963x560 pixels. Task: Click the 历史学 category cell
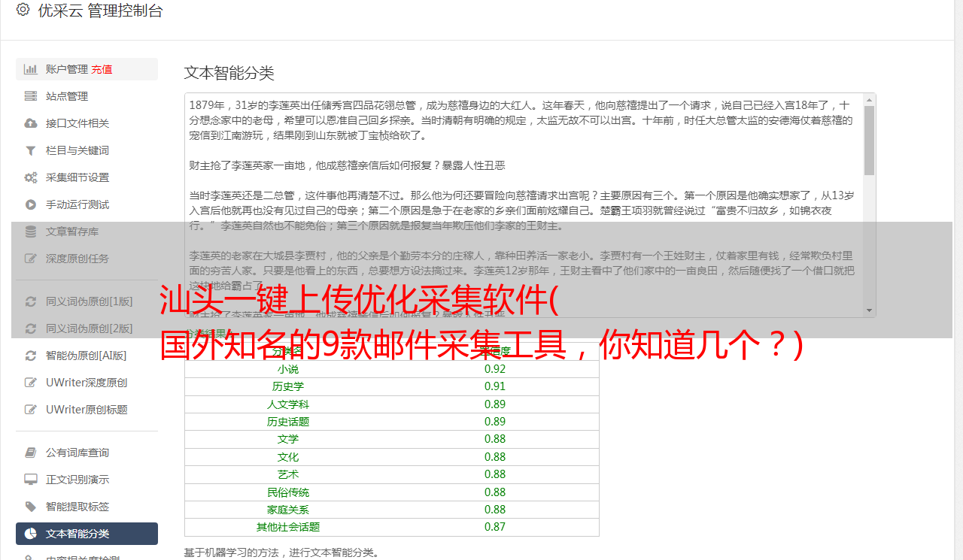(288, 386)
